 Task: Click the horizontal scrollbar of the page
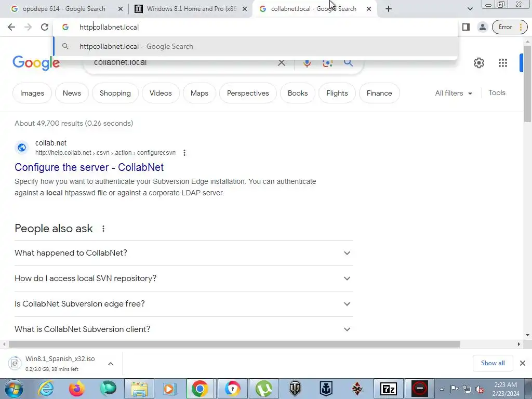(234, 344)
